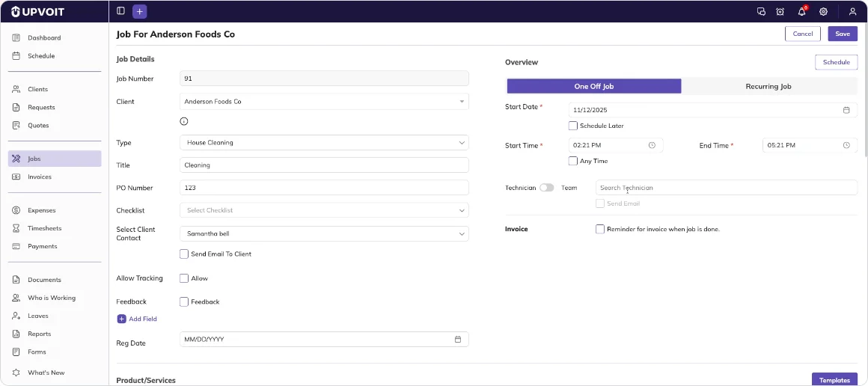Open the client contact dropdown Samantha bell
Screen dimensions: 868x386
(324, 233)
